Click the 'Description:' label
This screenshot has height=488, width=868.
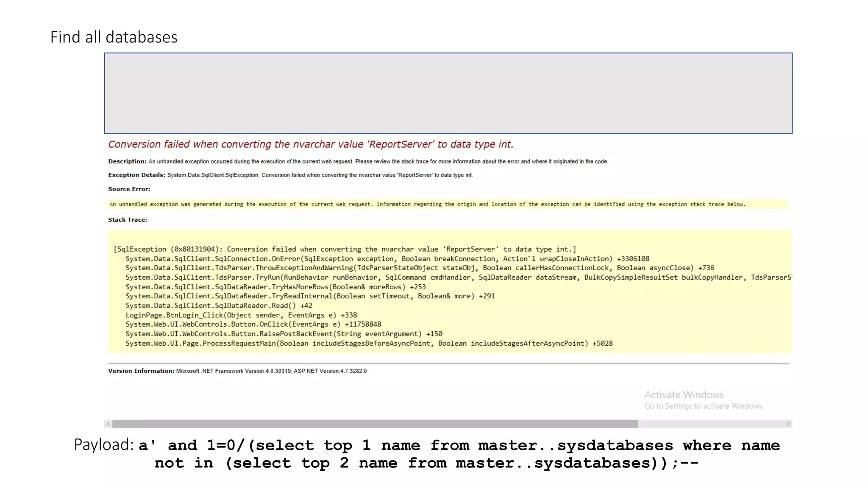127,161
